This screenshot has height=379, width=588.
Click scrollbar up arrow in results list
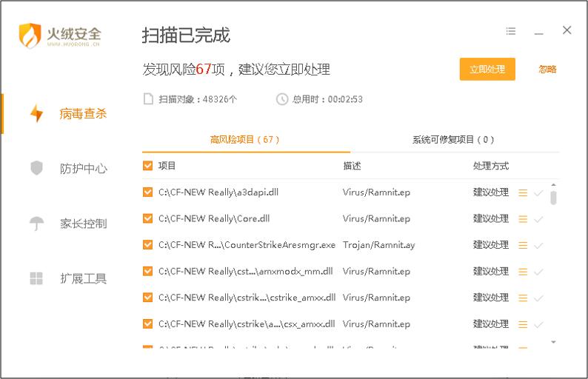coord(553,185)
